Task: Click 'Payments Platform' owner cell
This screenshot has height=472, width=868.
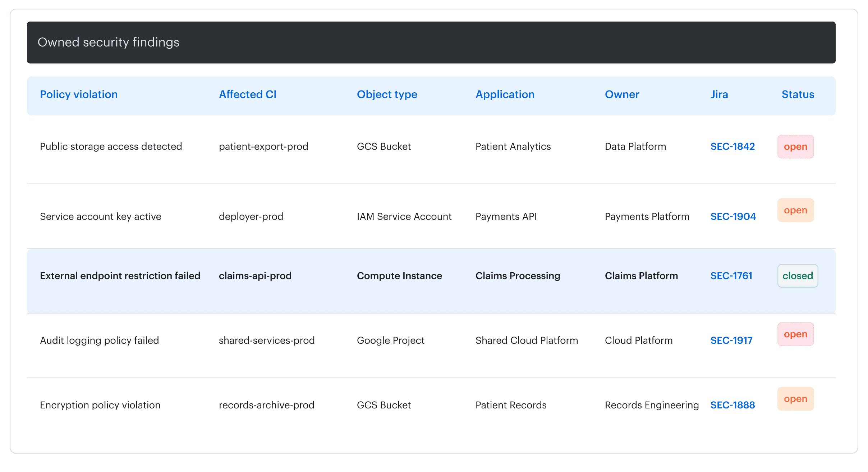Action: (x=647, y=217)
